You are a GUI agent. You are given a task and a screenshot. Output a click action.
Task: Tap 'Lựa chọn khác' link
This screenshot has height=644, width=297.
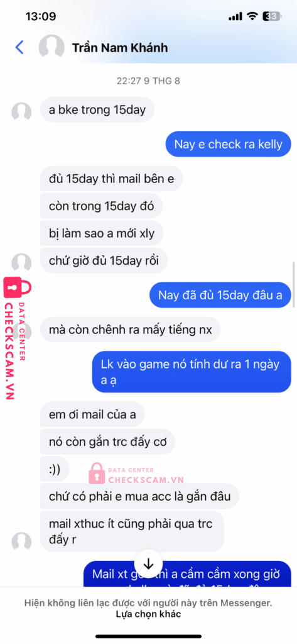(148, 614)
